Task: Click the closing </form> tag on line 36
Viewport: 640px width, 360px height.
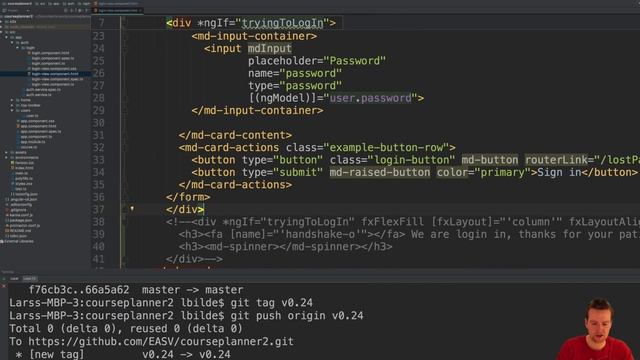Action: [x=188, y=197]
